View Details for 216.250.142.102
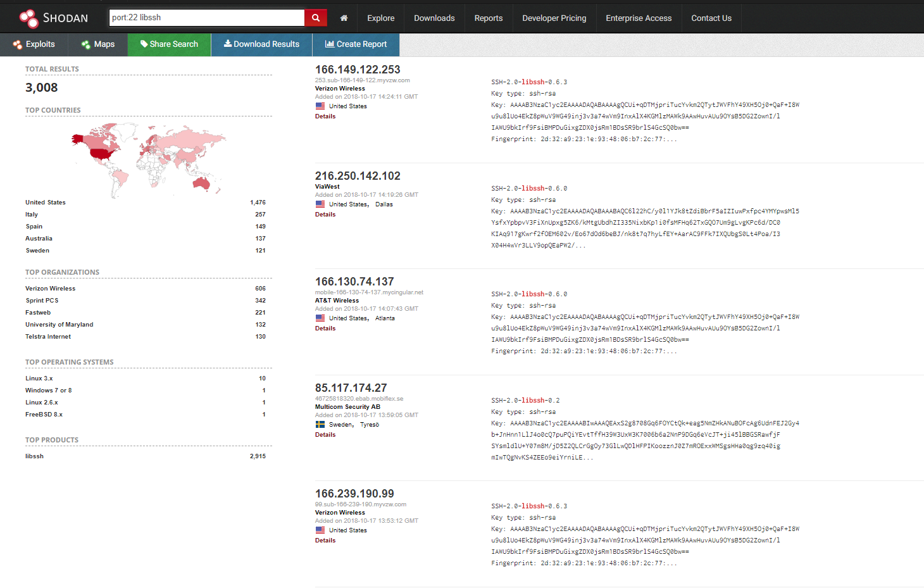Viewport: 924px width, 588px height. (325, 214)
